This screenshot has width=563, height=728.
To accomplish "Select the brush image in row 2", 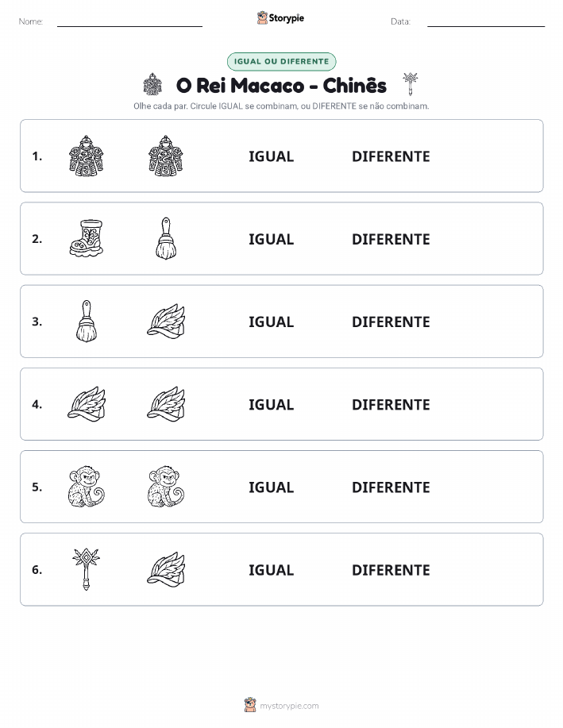I will coord(166,238).
